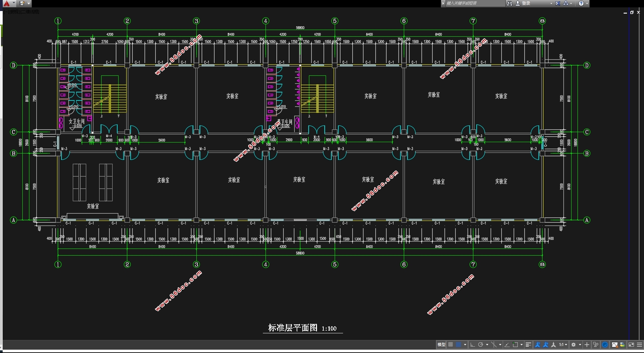Open the 1:1 annotation scale dropdown
Image resolution: width=644 pixels, height=353 pixels.
(x=563, y=345)
